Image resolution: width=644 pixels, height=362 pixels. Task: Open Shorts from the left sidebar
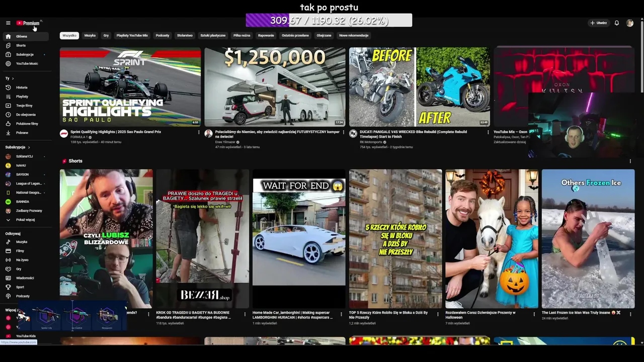point(25,45)
